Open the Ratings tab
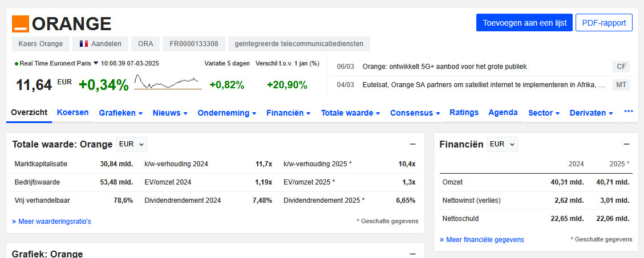Viewport: 644px width, 258px height. (x=464, y=112)
